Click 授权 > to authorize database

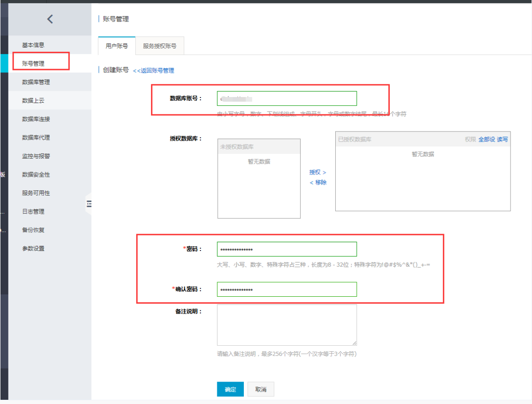(318, 172)
